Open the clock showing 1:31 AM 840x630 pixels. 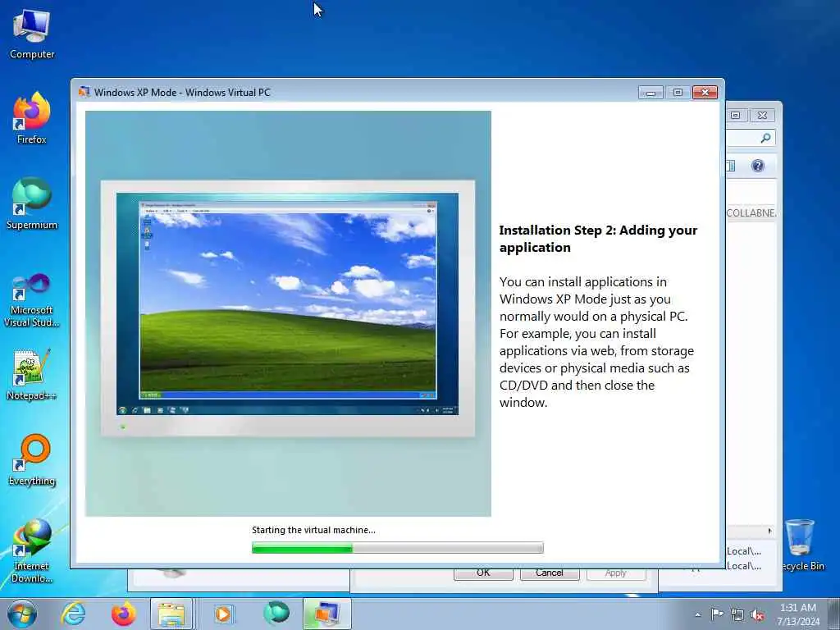point(798,614)
